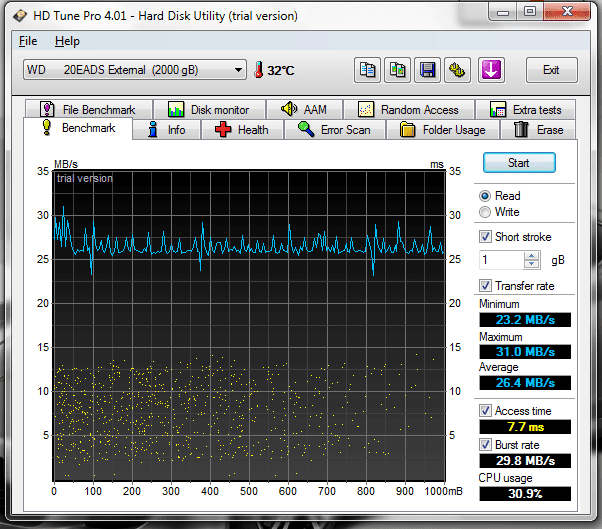The width and height of the screenshot is (602, 529).
Task: Click the Exit button
Action: point(550,70)
